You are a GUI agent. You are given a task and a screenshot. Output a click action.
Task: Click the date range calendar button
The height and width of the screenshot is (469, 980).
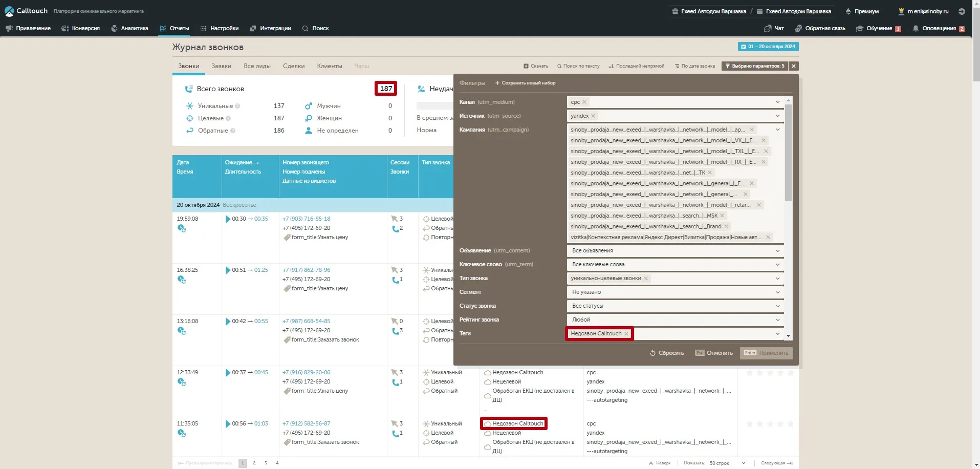click(768, 47)
